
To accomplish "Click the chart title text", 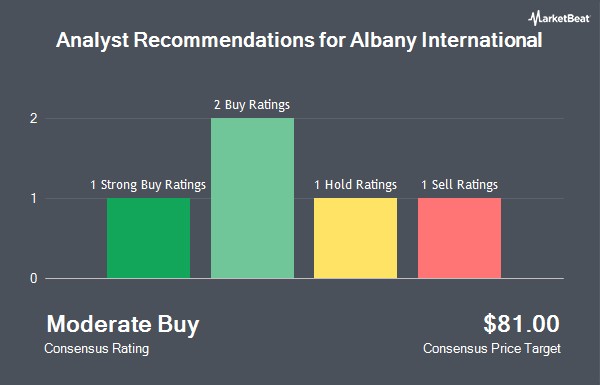I will click(x=299, y=40).
